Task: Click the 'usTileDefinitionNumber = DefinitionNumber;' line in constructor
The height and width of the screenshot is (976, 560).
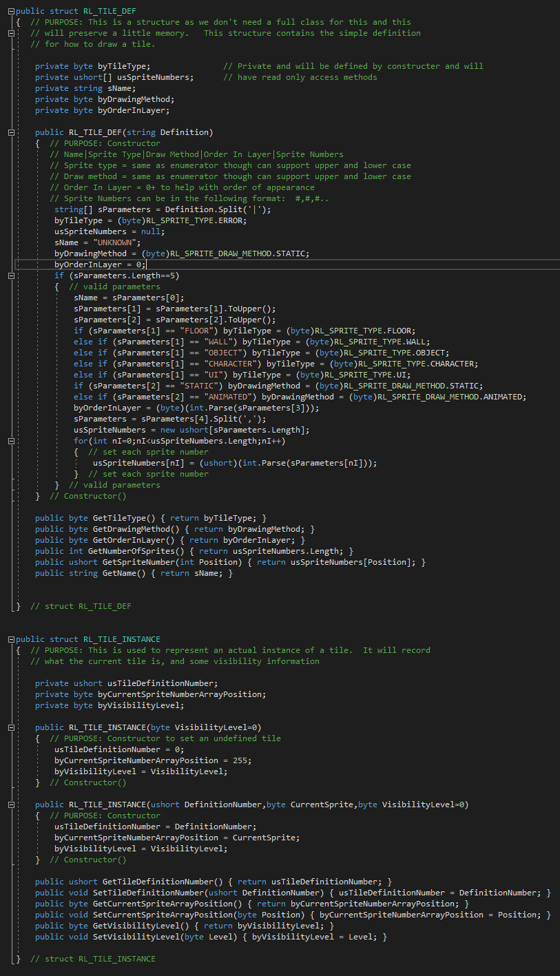Action: click(156, 827)
